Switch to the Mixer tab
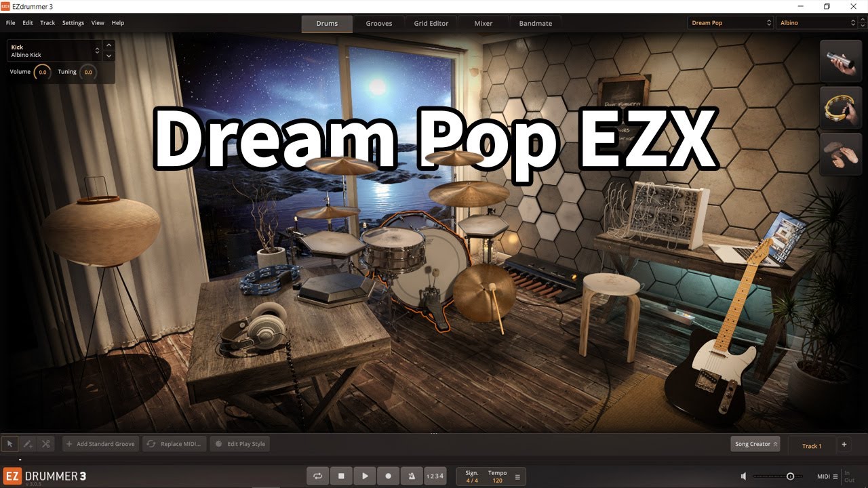 [x=484, y=23]
